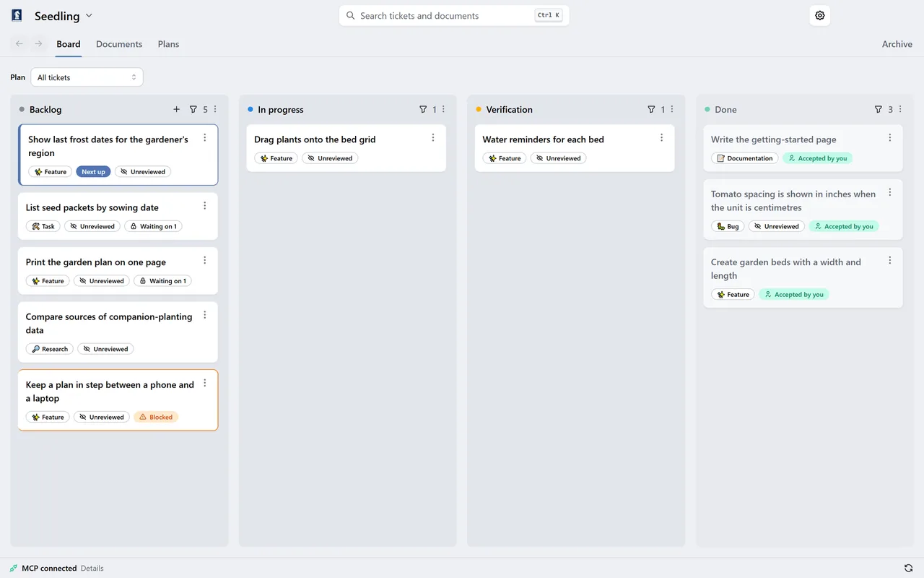924x578 pixels.
Task: Open menu for 'Show last frost dates' card
Action: [205, 138]
